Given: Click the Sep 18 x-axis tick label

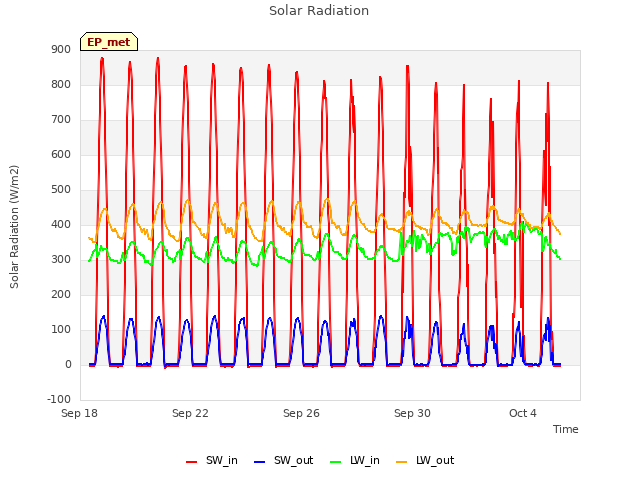Looking at the screenshot, I should point(79,413).
